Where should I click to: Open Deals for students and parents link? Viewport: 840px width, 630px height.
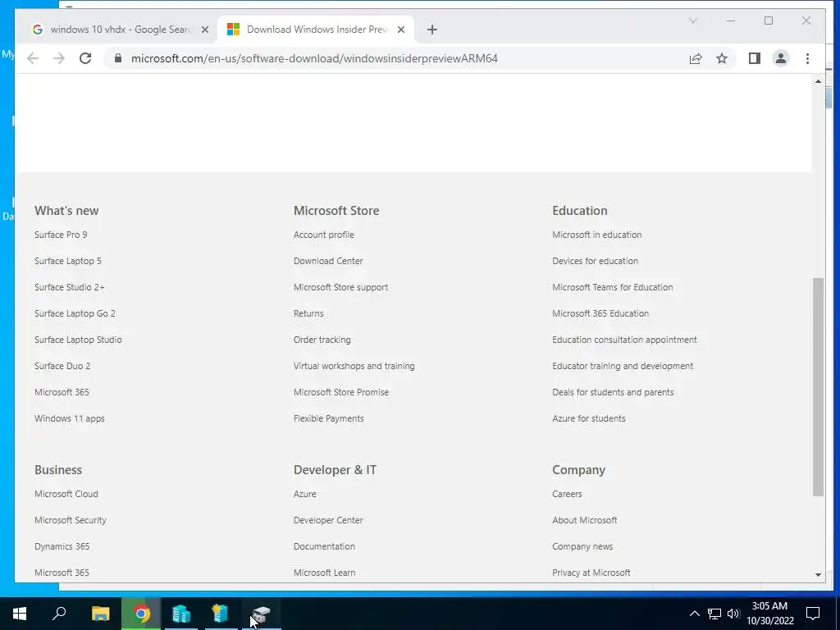click(x=613, y=392)
